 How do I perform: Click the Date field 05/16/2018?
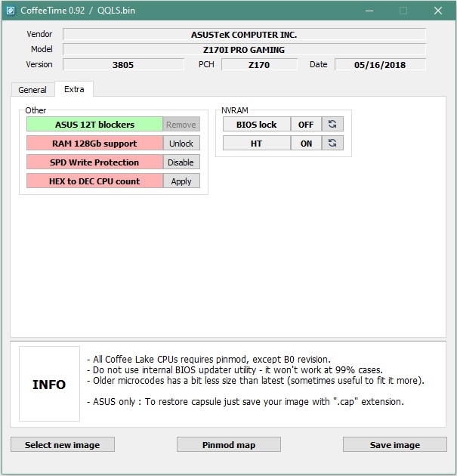tap(380, 65)
